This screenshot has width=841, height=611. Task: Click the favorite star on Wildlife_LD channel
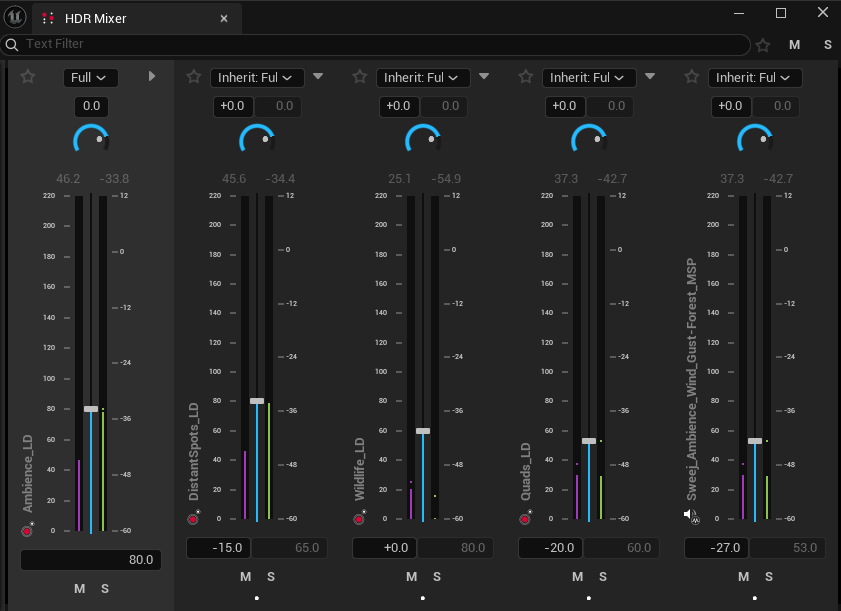click(x=358, y=77)
